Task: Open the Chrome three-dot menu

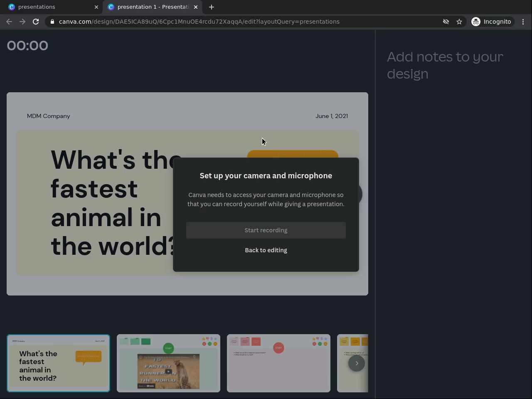Action: click(523, 22)
